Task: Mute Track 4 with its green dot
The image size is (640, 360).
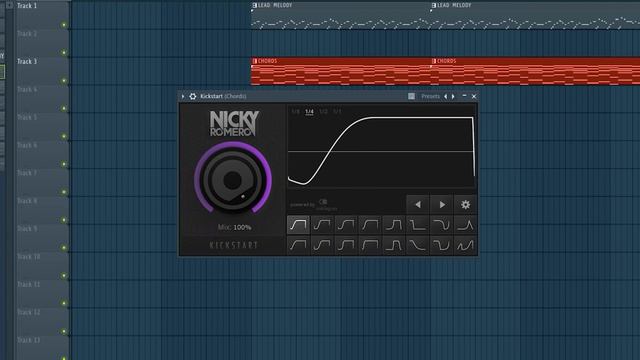Action: click(x=64, y=109)
